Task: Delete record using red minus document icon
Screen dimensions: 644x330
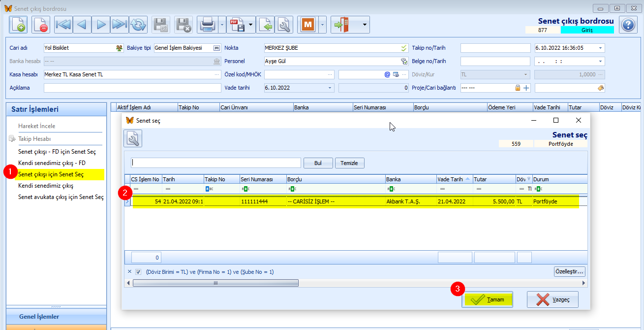Action: (41, 24)
